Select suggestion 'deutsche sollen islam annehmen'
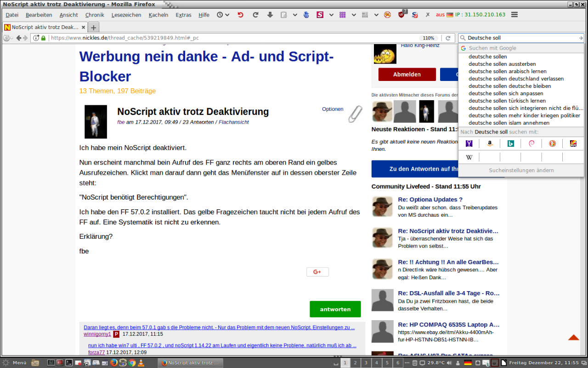The width and height of the screenshot is (588, 368). (521, 123)
